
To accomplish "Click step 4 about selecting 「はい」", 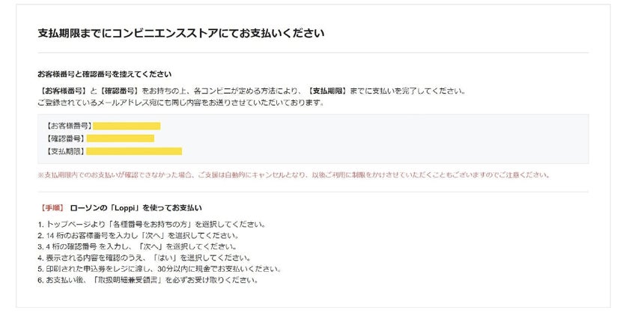I will pos(144,258).
